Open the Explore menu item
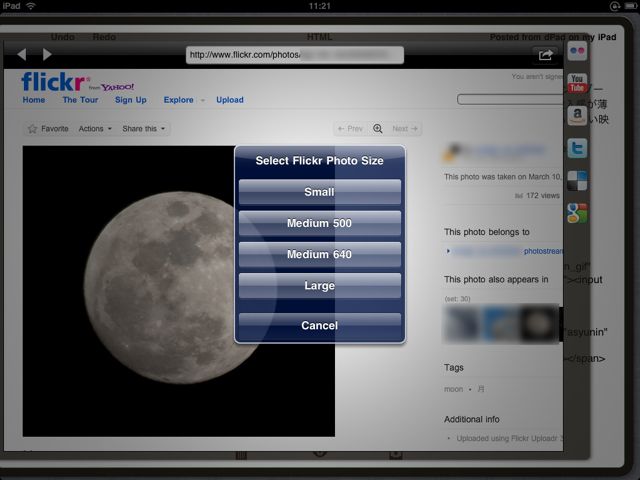 (178, 100)
